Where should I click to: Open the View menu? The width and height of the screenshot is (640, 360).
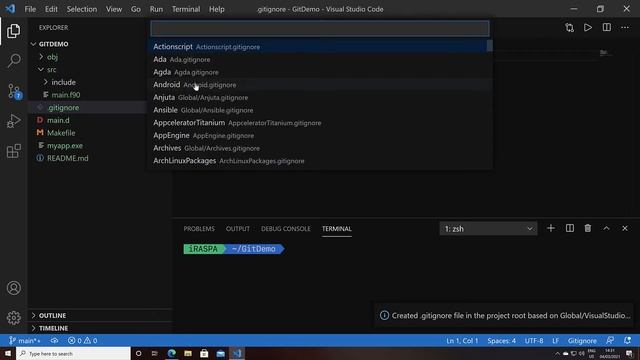[x=114, y=9]
